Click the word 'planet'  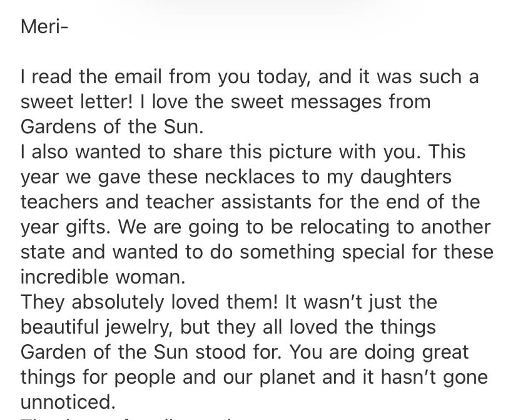(287, 377)
